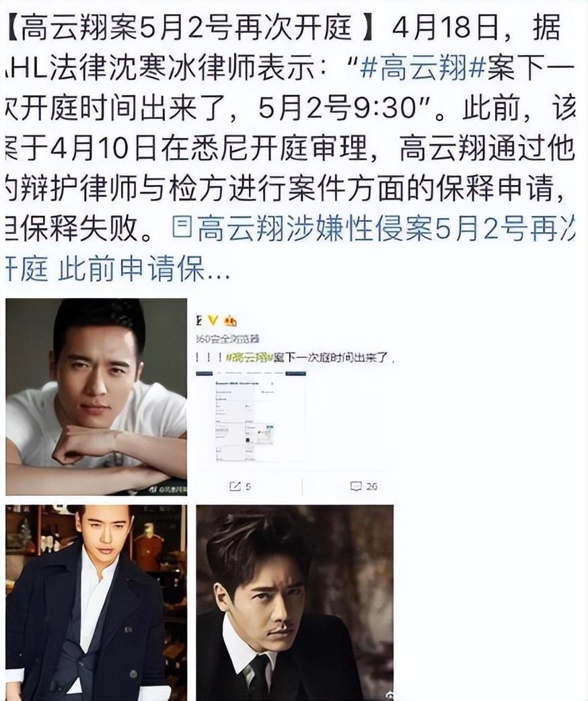The width and height of the screenshot is (588, 701).
Task: Click the comment icon with count 26
Action: 356,486
